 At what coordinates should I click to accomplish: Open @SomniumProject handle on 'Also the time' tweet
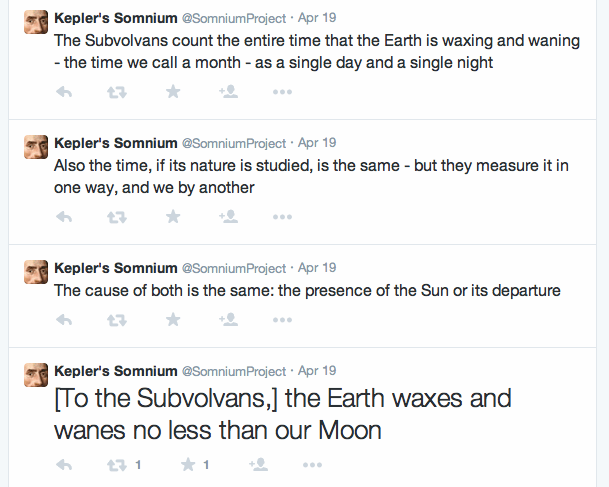coord(234,143)
